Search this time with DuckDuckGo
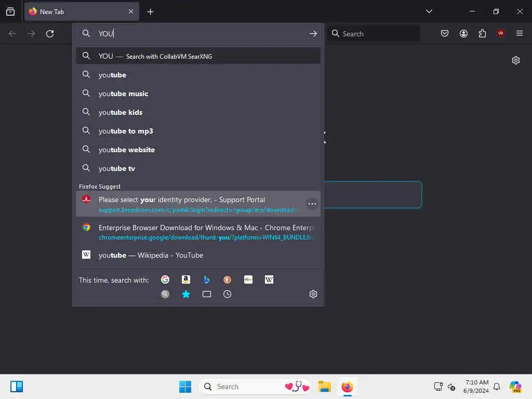 tap(228, 280)
